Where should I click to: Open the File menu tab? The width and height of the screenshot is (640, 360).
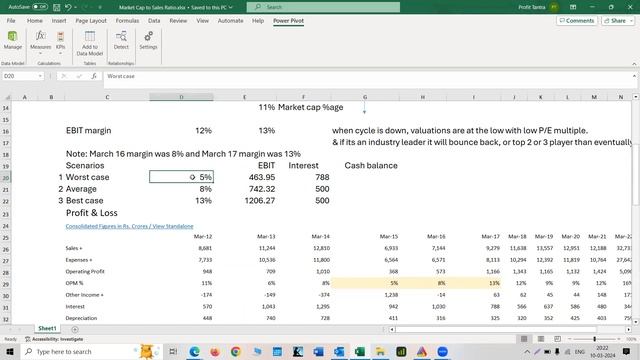[x=11, y=20]
